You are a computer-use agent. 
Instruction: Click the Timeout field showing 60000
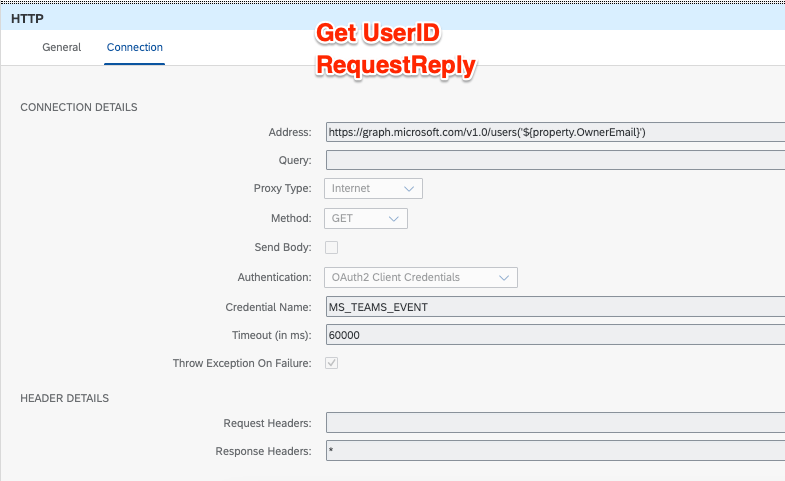(x=555, y=335)
